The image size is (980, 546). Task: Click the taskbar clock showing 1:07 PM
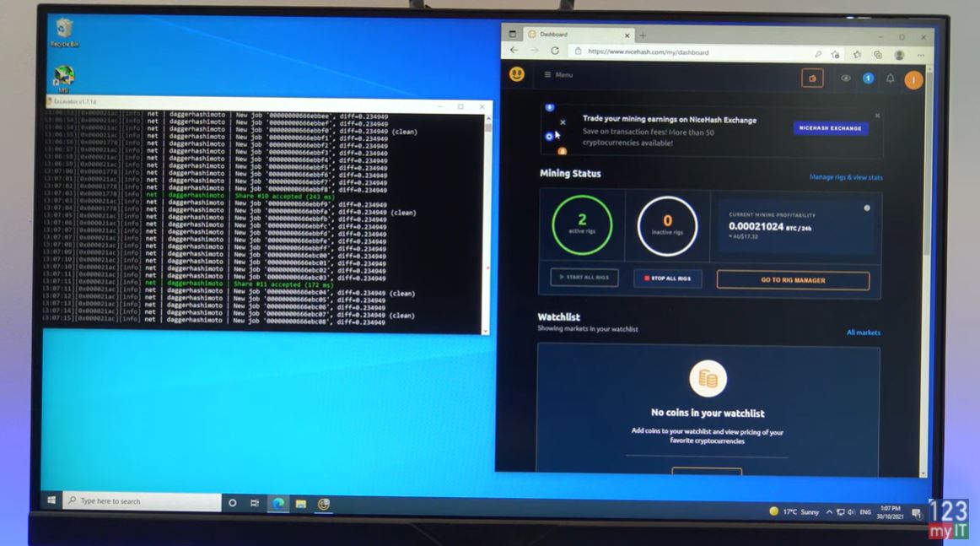(890, 512)
